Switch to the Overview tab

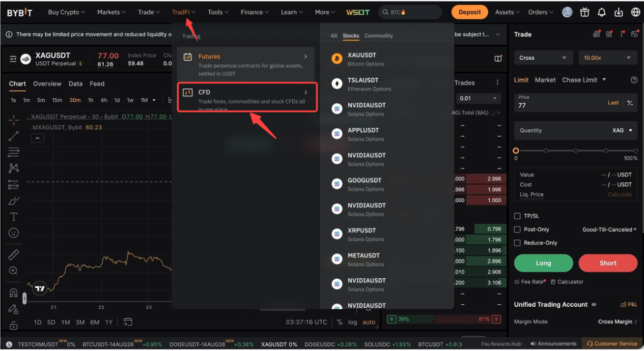[47, 84]
